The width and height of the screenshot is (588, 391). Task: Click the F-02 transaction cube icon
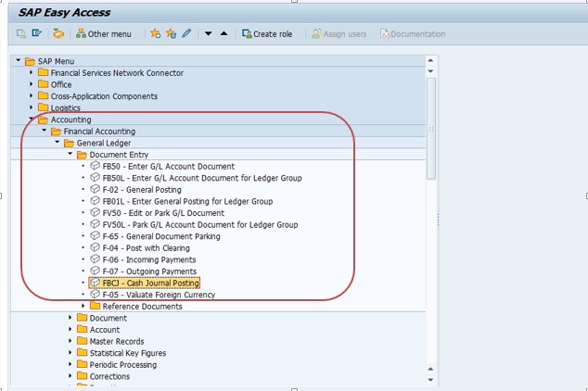(x=95, y=189)
